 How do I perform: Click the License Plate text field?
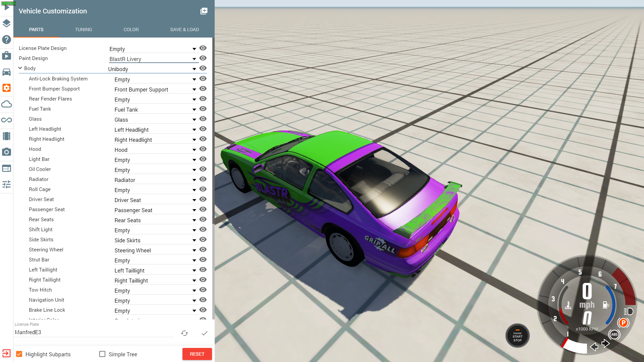(94, 333)
